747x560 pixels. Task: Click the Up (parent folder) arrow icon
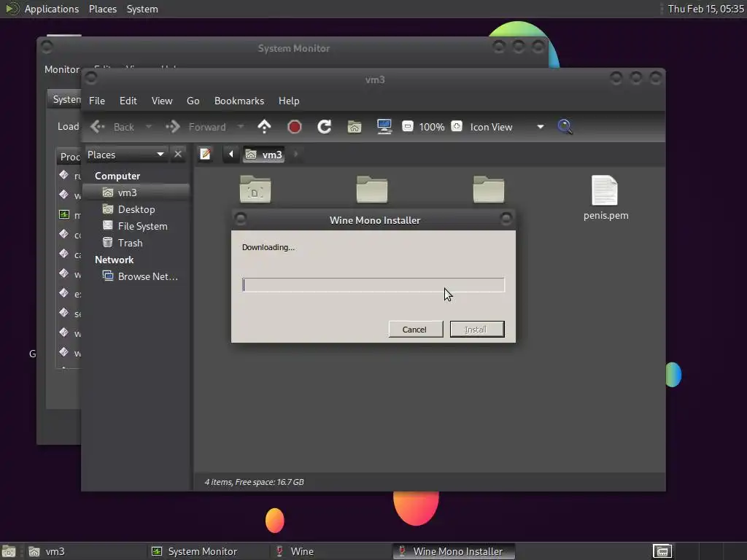point(264,127)
